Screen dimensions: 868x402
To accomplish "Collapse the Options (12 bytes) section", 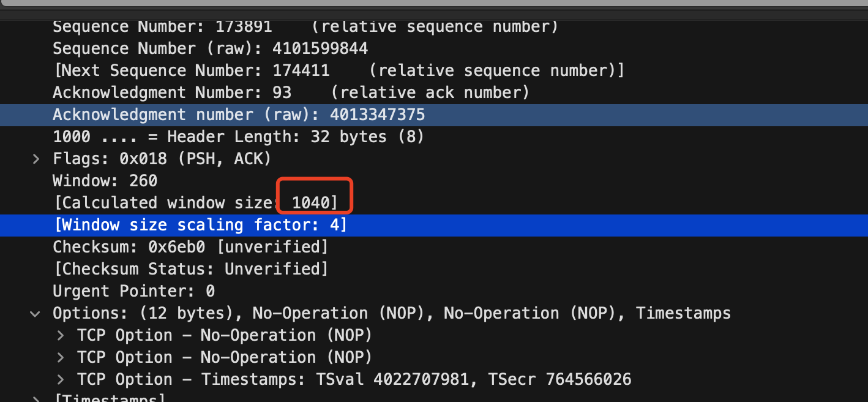I will pos(35,313).
